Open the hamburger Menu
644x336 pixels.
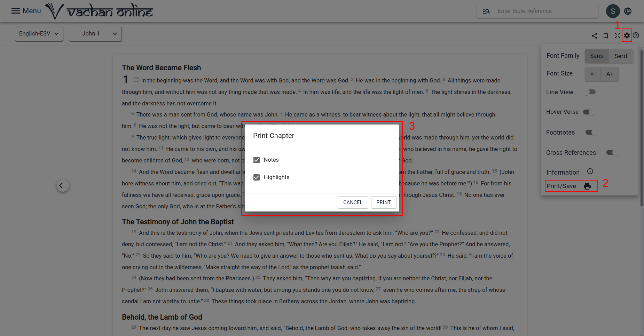coord(26,11)
